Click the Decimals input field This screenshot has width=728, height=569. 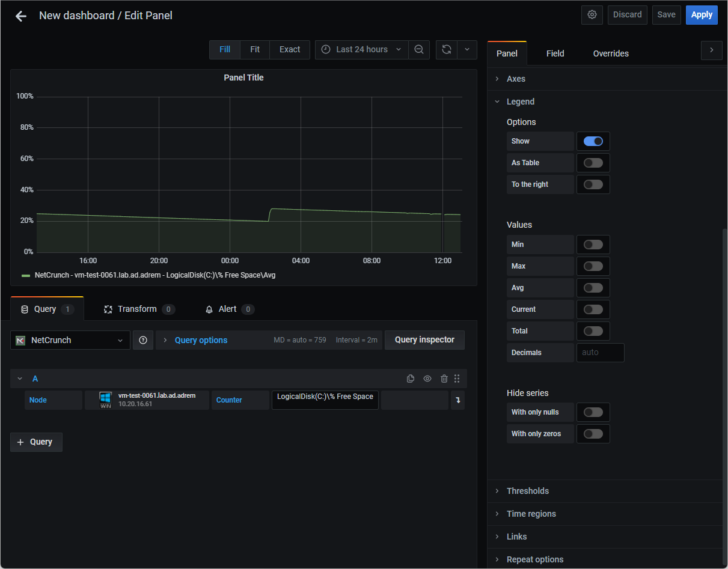pos(601,353)
